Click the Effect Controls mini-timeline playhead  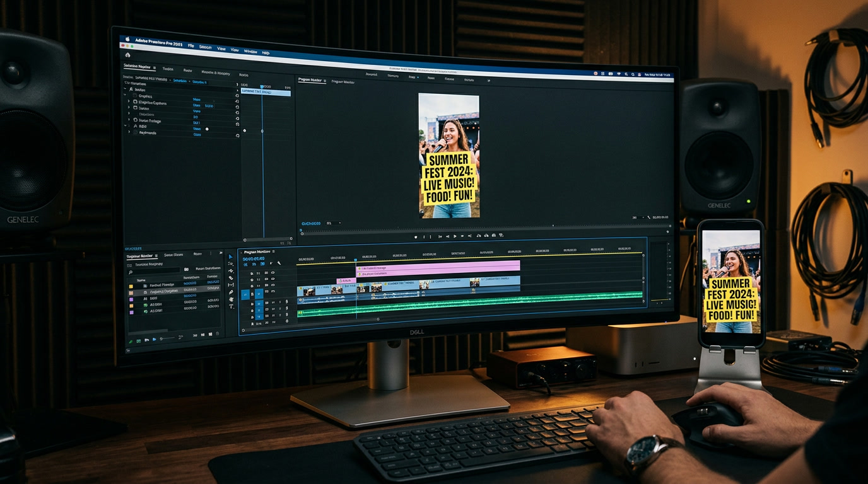tap(262, 86)
